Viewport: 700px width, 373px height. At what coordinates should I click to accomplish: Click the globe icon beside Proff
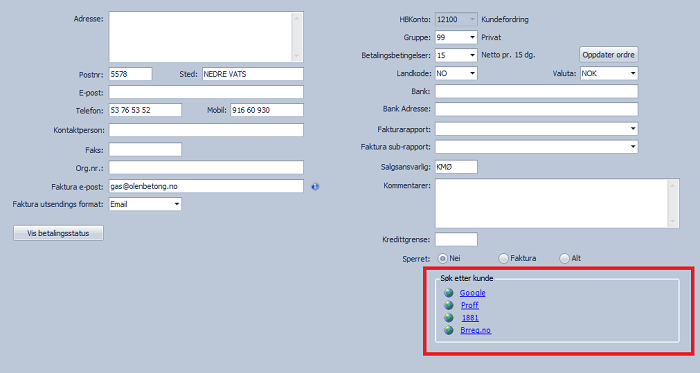(449, 305)
